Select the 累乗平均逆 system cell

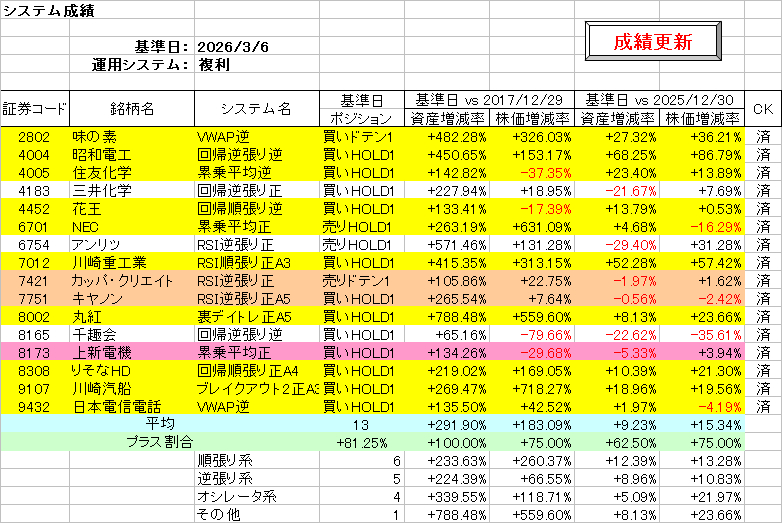click(x=257, y=173)
